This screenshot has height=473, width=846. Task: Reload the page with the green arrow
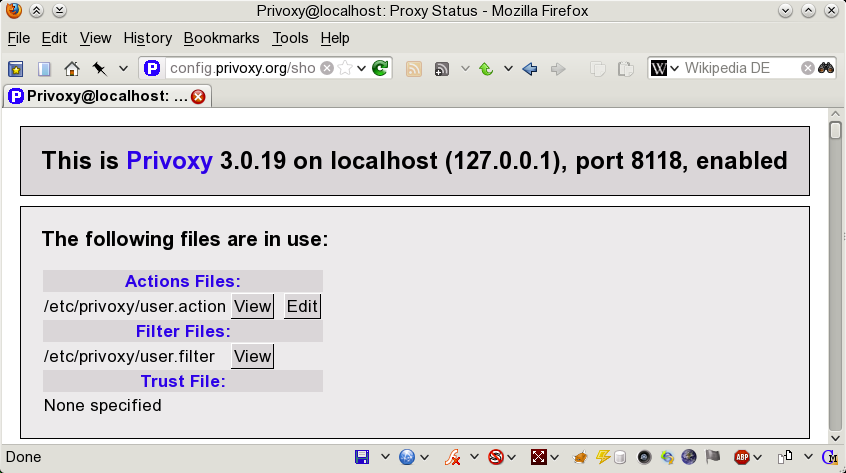[380, 68]
